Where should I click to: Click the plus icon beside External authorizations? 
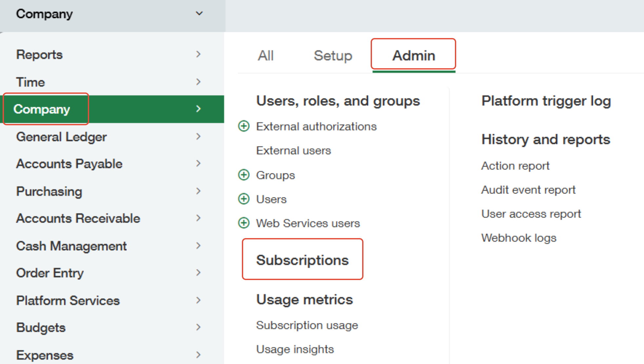(244, 126)
